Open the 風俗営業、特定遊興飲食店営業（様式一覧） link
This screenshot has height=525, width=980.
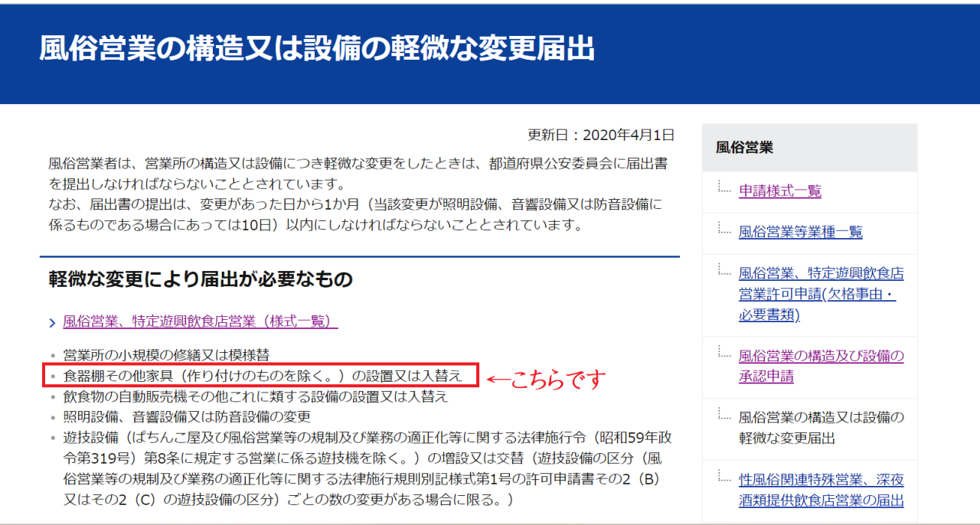(x=200, y=321)
